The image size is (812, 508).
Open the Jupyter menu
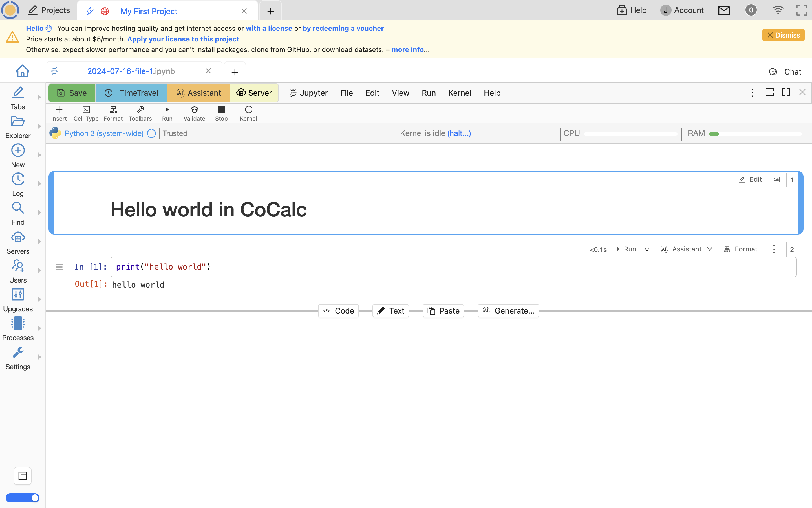[309, 93]
